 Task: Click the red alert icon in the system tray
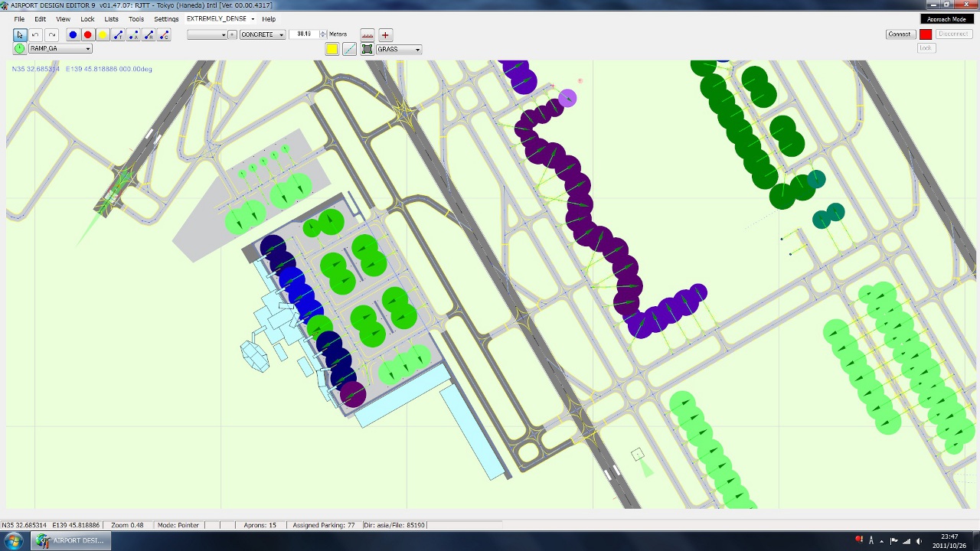859,540
